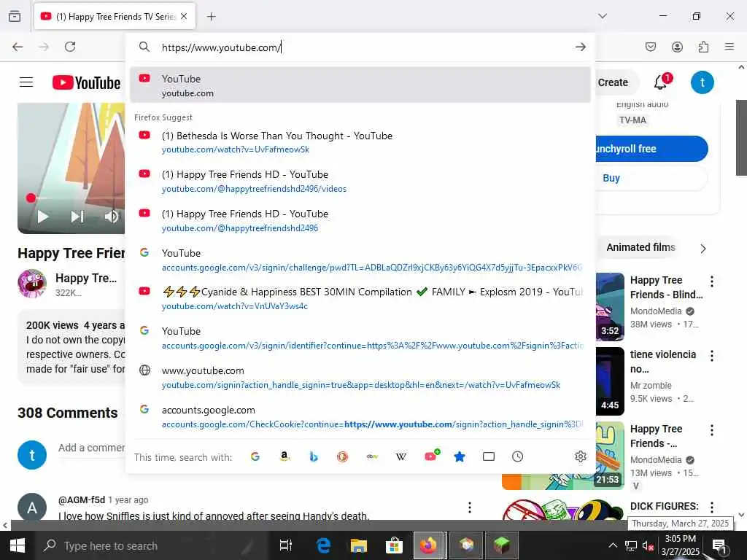
Task: Click the Crunchyroll free button
Action: click(651, 149)
